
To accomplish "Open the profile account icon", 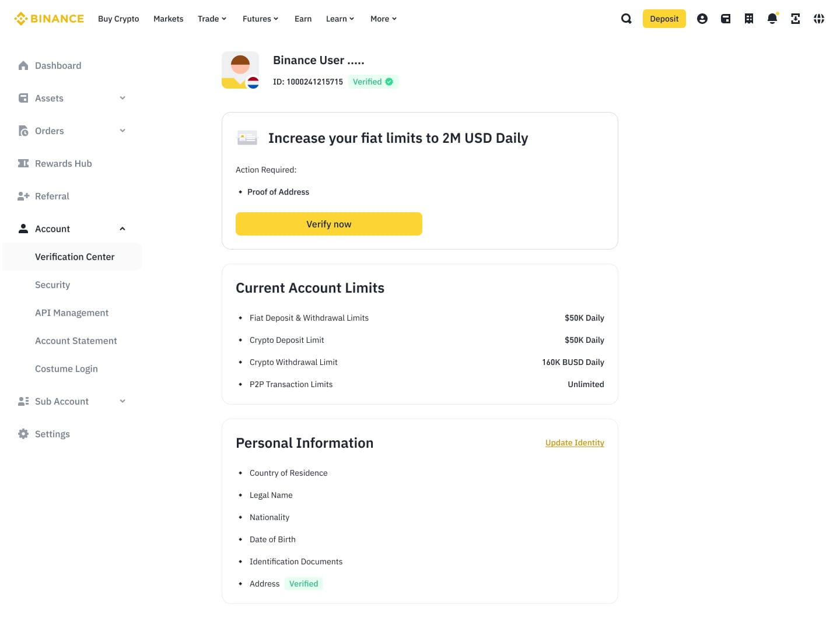I will (702, 19).
